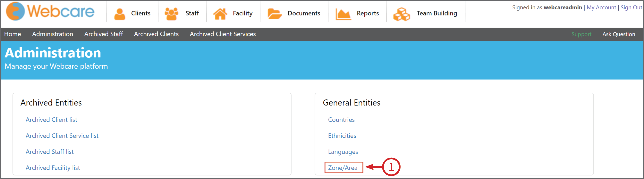This screenshot has height=179, width=644.
Task: Open the Zone/Area settings
Action: click(x=343, y=167)
